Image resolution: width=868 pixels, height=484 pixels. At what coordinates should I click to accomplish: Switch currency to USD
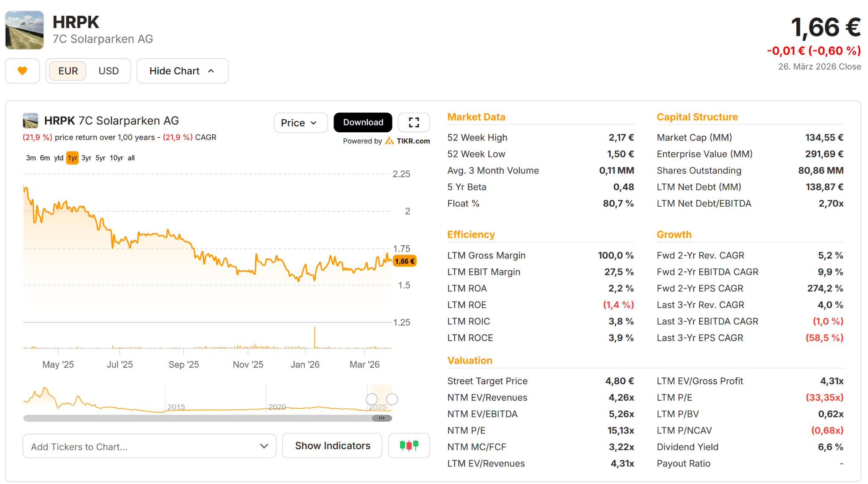[108, 71]
